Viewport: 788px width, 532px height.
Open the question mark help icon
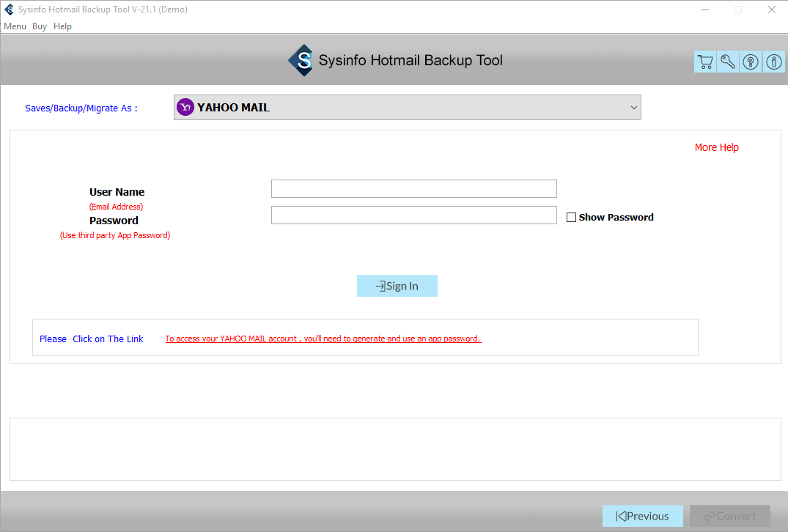coord(751,62)
